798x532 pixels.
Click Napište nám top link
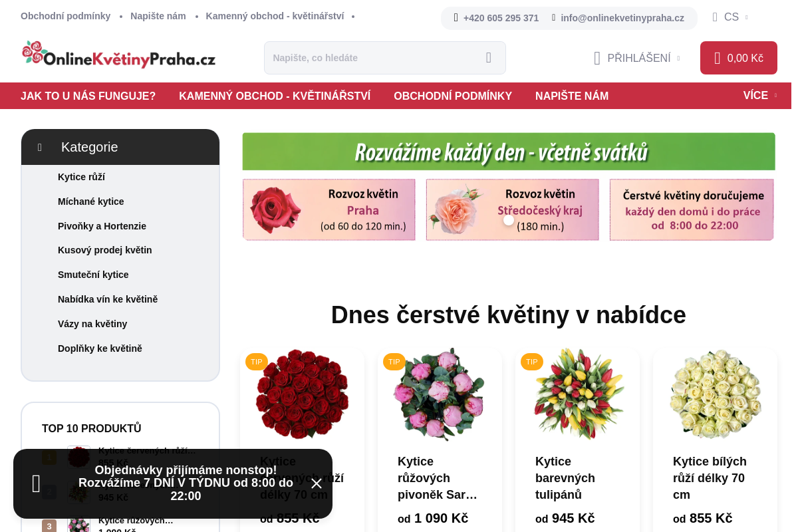[x=158, y=16]
